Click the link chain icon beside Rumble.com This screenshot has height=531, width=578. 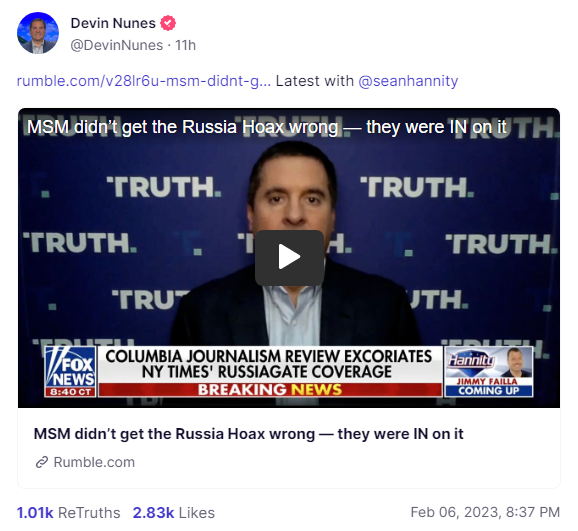point(42,462)
